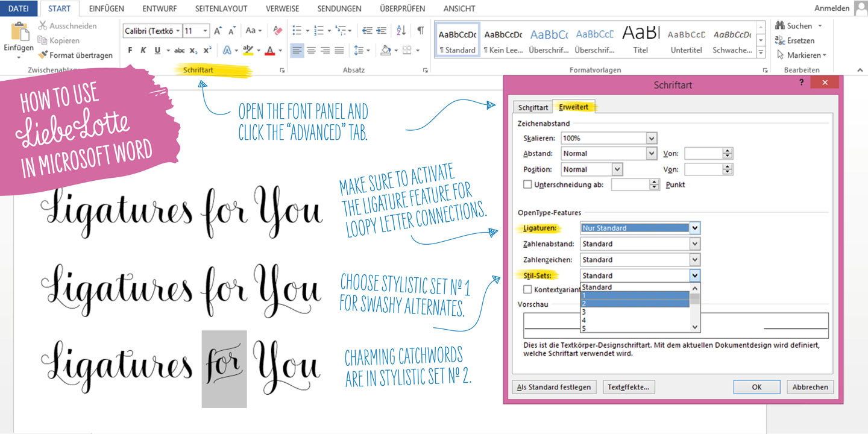The height and width of the screenshot is (434, 868).
Task: Click the increase indent icon
Action: pyautogui.click(x=382, y=31)
